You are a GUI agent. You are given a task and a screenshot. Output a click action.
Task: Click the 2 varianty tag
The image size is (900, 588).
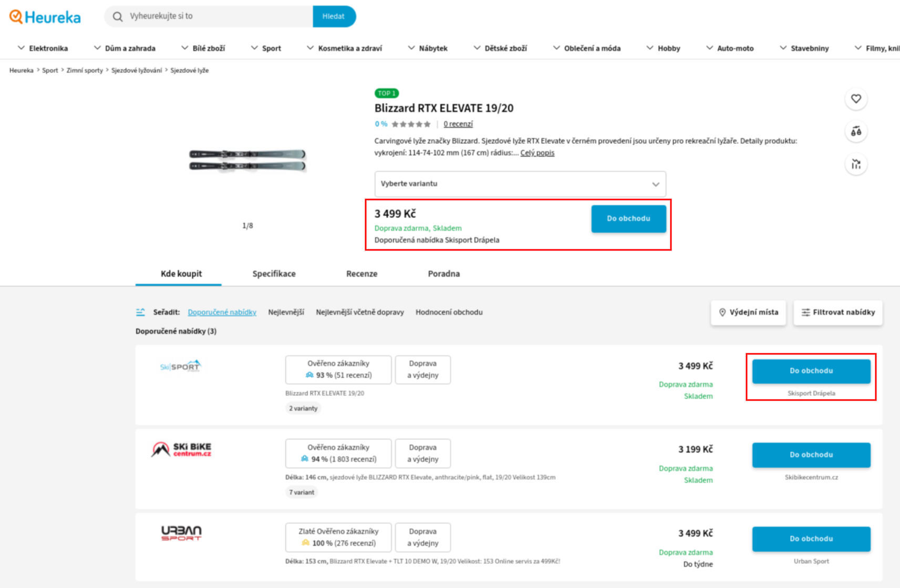click(x=303, y=408)
